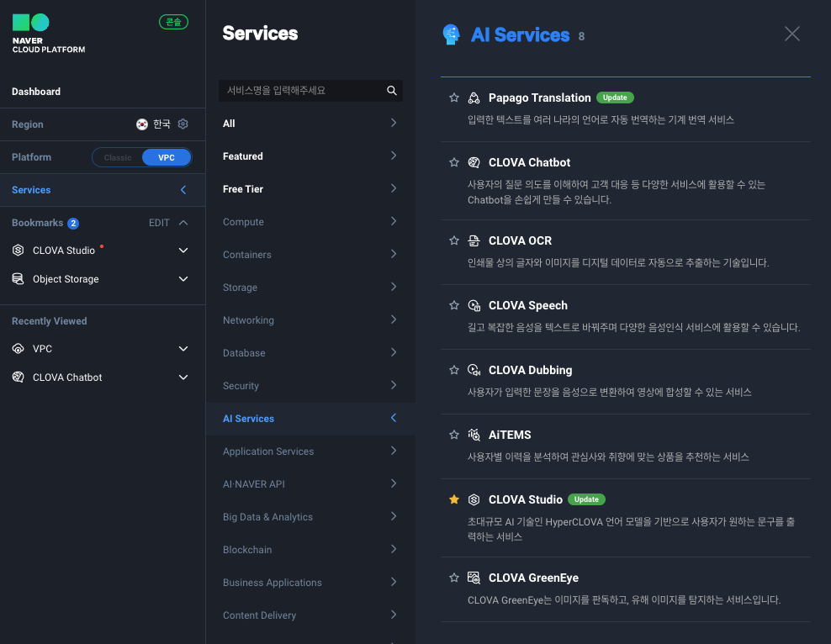The width and height of the screenshot is (831, 644).
Task: Open the Featured category
Action: pos(310,156)
